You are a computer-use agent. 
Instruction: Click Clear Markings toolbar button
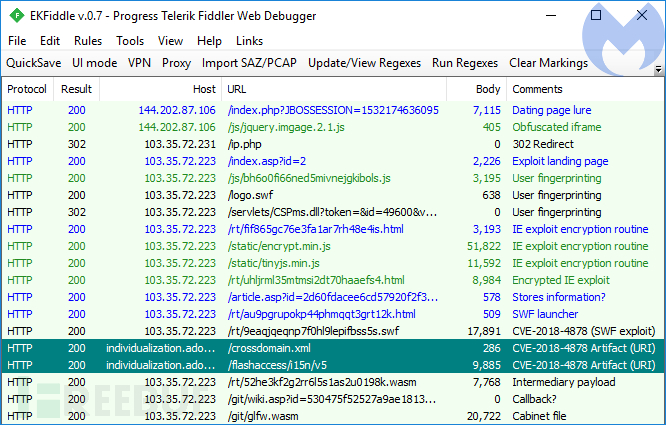click(548, 63)
